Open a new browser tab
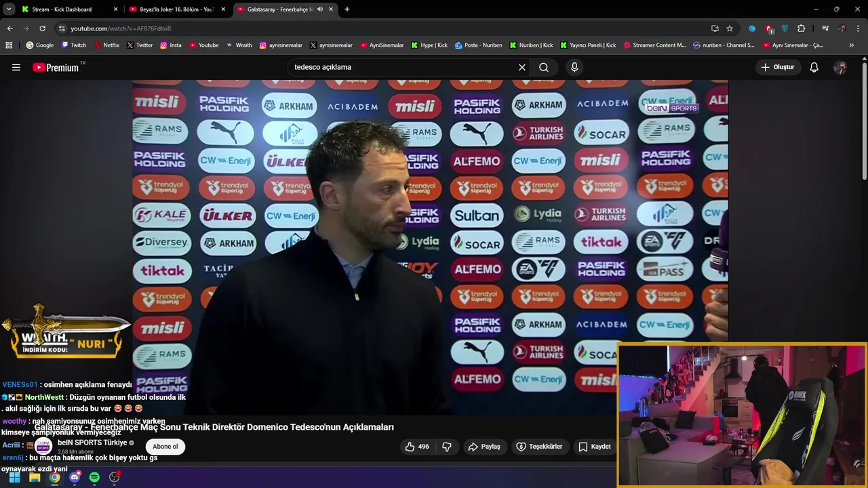Screen dimensions: 868x488 click(x=347, y=9)
